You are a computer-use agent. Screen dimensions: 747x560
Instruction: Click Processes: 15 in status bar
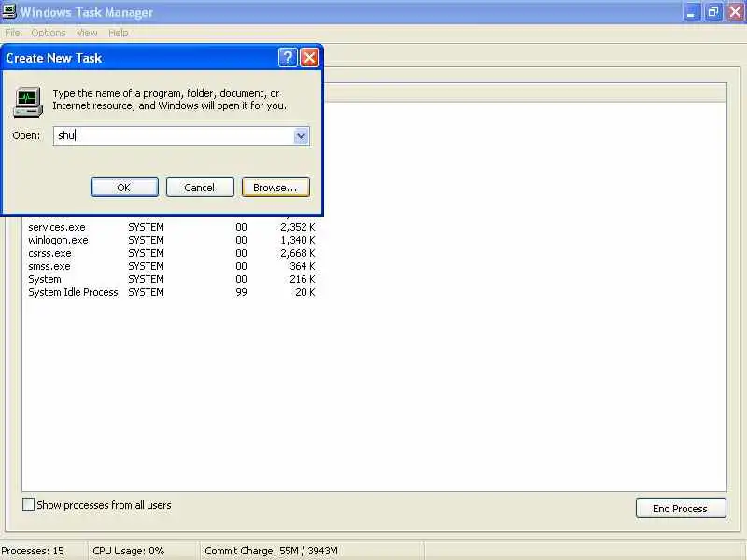(x=33, y=551)
